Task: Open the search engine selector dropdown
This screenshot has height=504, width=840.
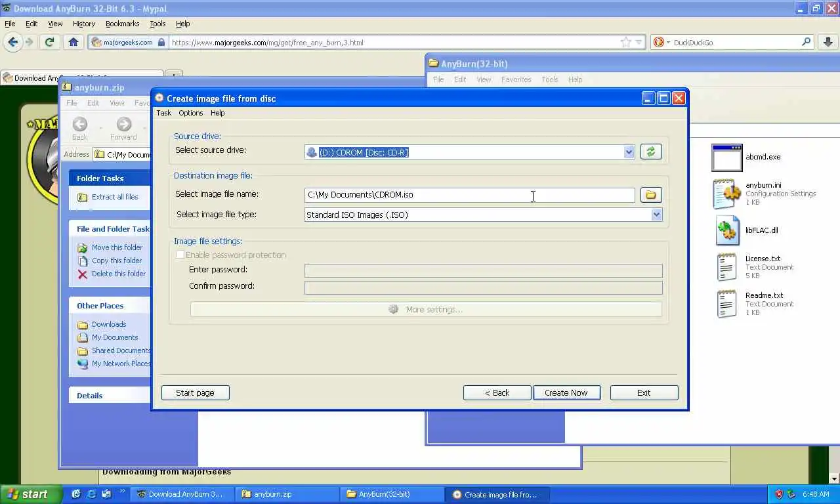Action: point(661,42)
